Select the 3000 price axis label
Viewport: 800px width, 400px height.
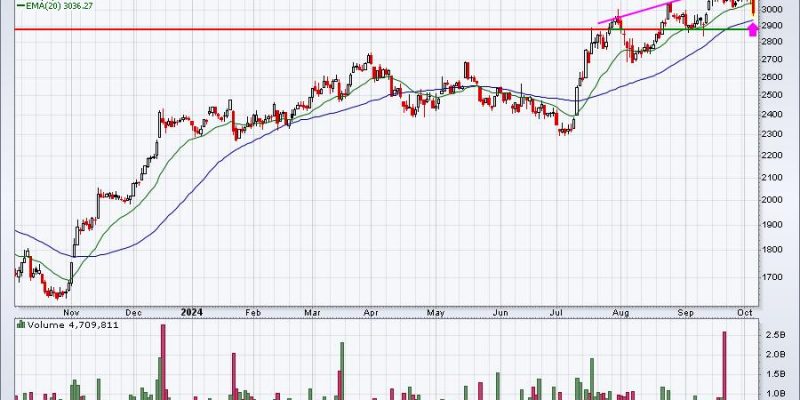click(x=773, y=9)
